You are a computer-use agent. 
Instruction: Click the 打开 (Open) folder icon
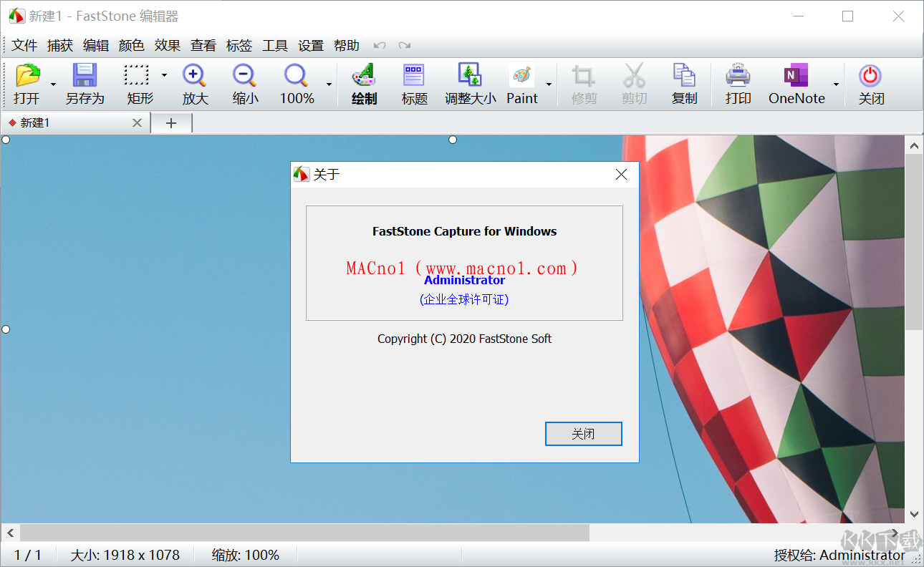tap(27, 75)
